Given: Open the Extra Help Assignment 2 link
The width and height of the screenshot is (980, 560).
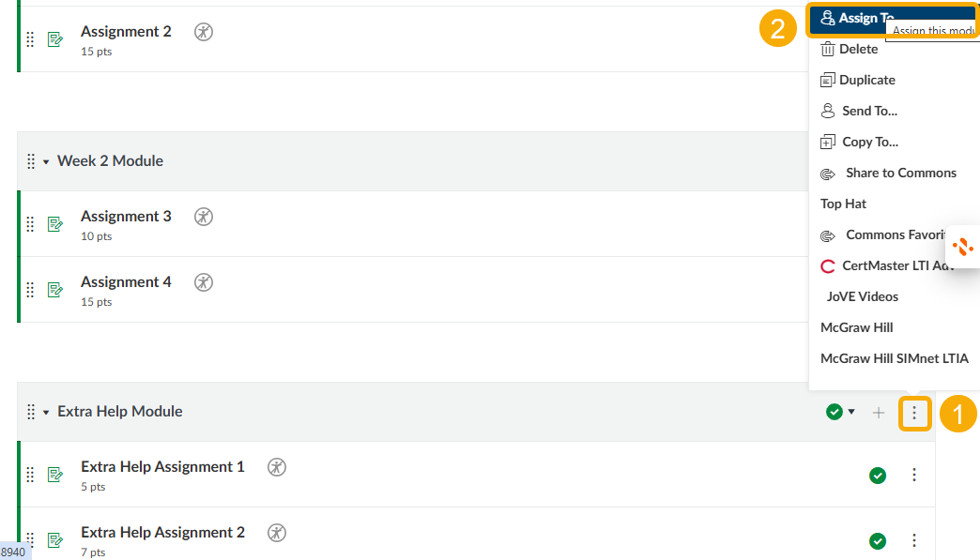Looking at the screenshot, I should tap(162, 533).
